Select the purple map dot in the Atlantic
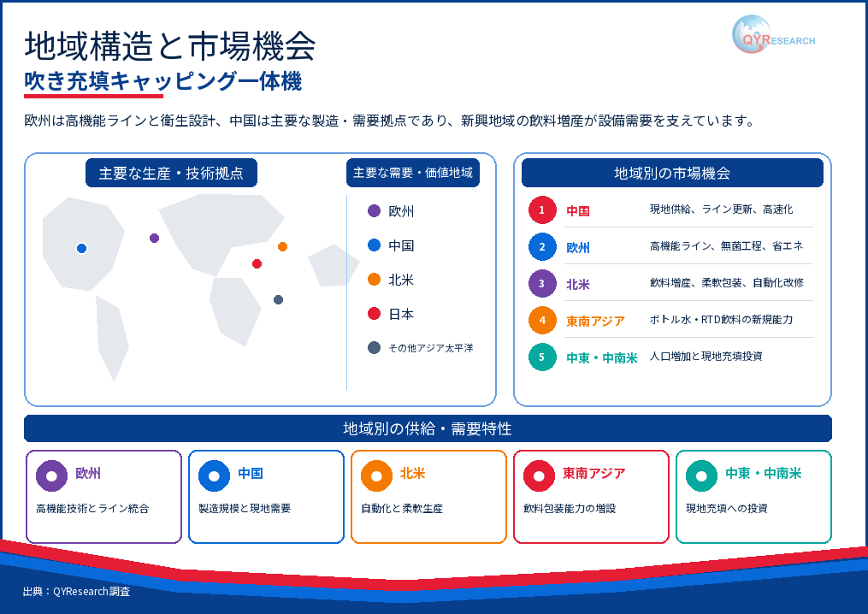Screen dimensions: 868x614 [x=155, y=238]
